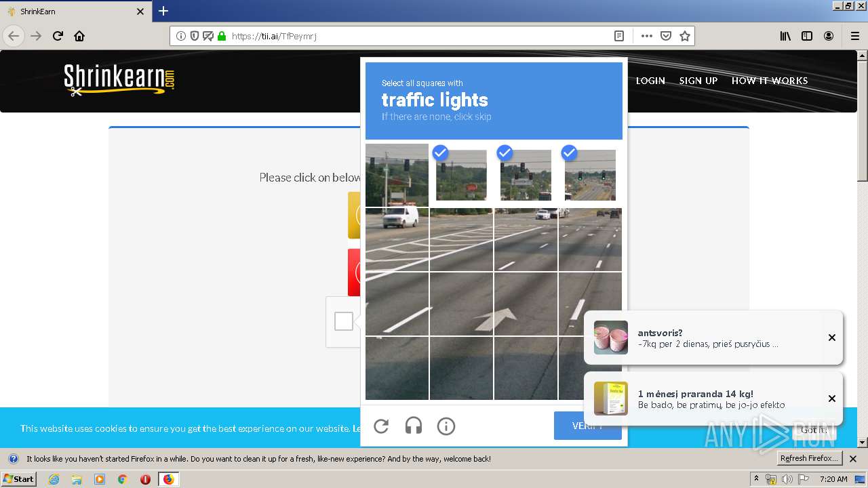Image resolution: width=868 pixels, height=488 pixels.
Task: Open the LOGIN page
Action: (x=650, y=81)
